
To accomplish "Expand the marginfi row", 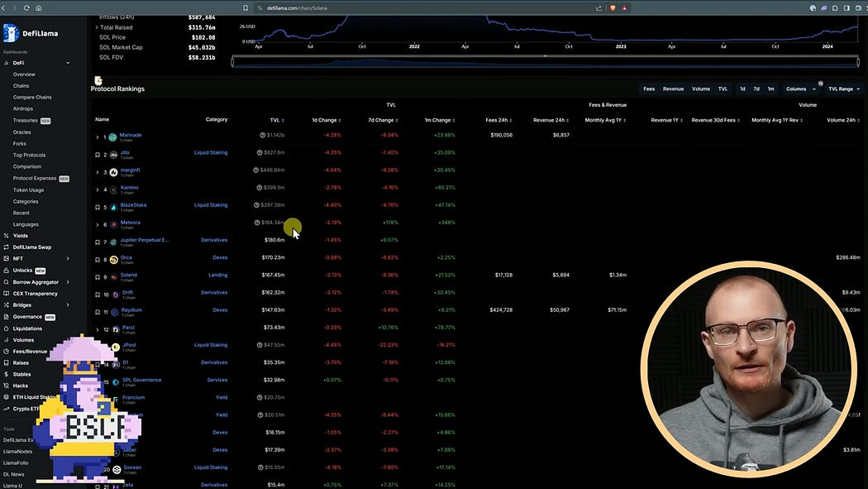I will point(98,172).
